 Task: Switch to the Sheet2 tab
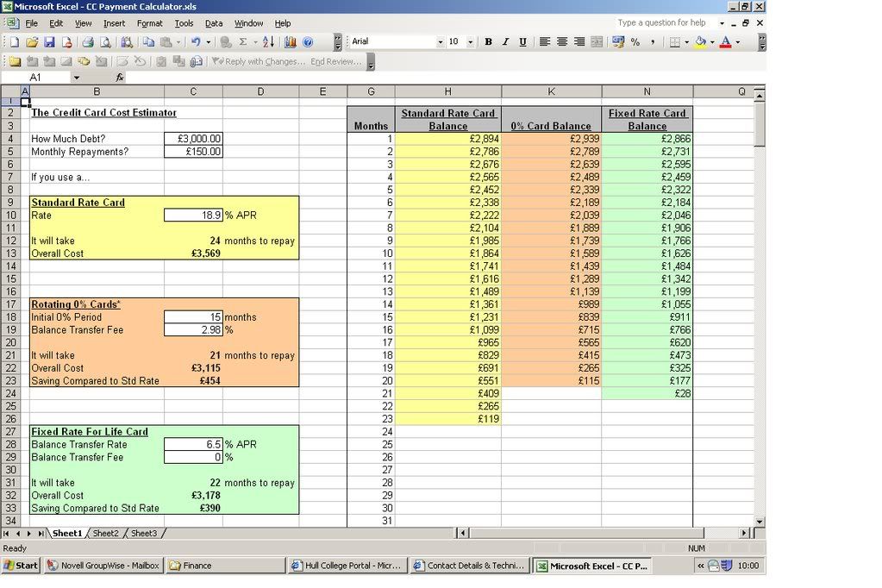tap(105, 533)
